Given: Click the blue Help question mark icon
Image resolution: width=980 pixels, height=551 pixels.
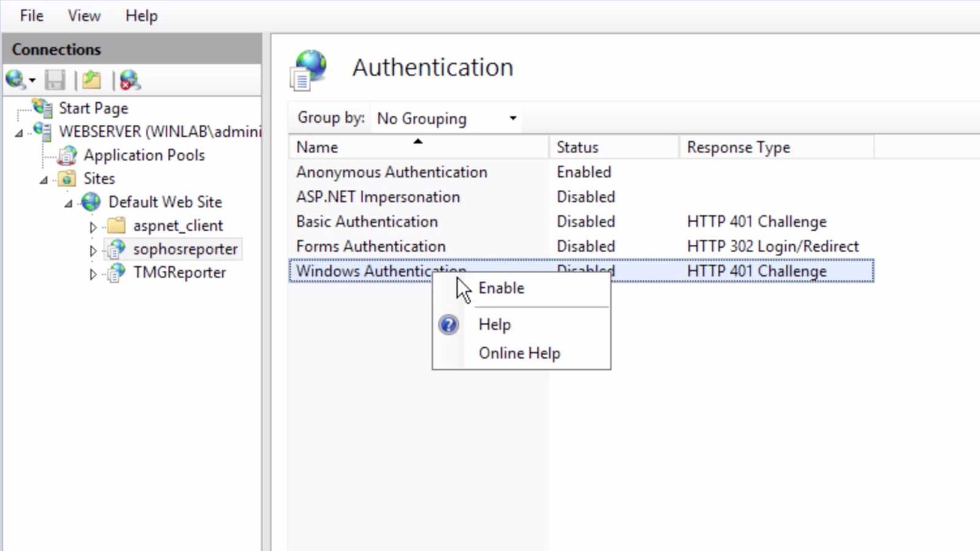Looking at the screenshot, I should (448, 324).
